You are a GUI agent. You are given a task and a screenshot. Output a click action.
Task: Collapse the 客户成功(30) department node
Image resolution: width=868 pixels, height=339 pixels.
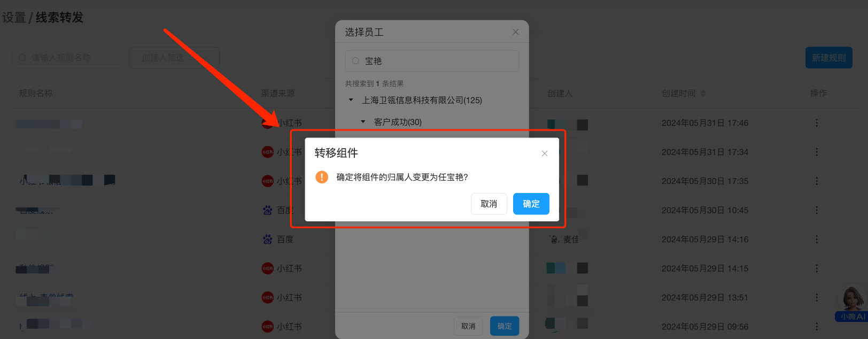363,122
